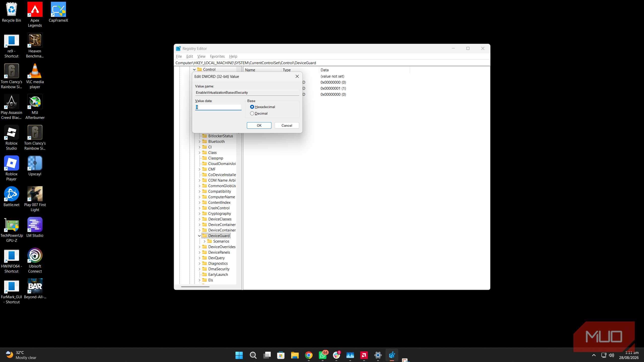Open the Favorites menu
Viewport: 644px width, 362px height.
tap(217, 56)
